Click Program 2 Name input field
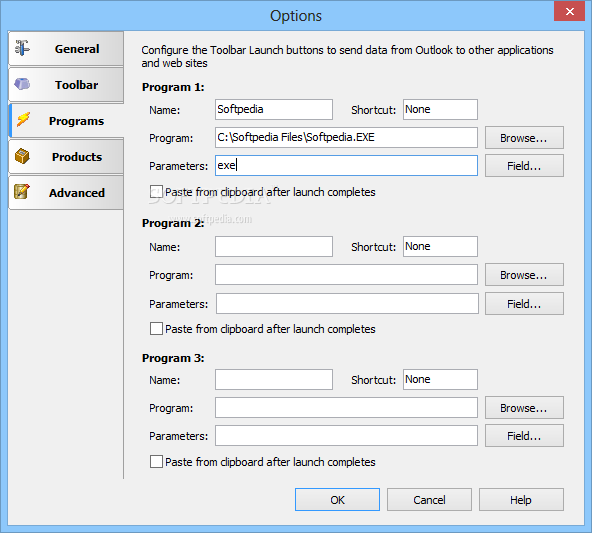The height and width of the screenshot is (533, 592). 274,246
